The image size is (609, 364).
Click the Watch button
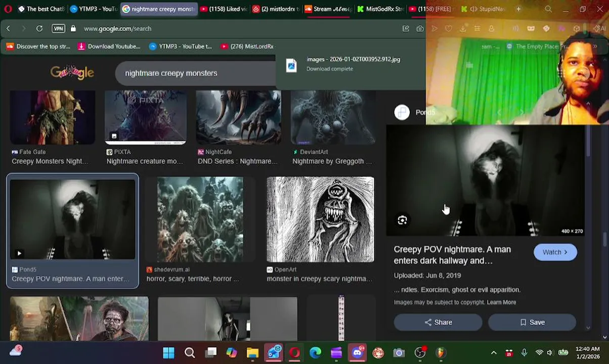[x=555, y=252]
